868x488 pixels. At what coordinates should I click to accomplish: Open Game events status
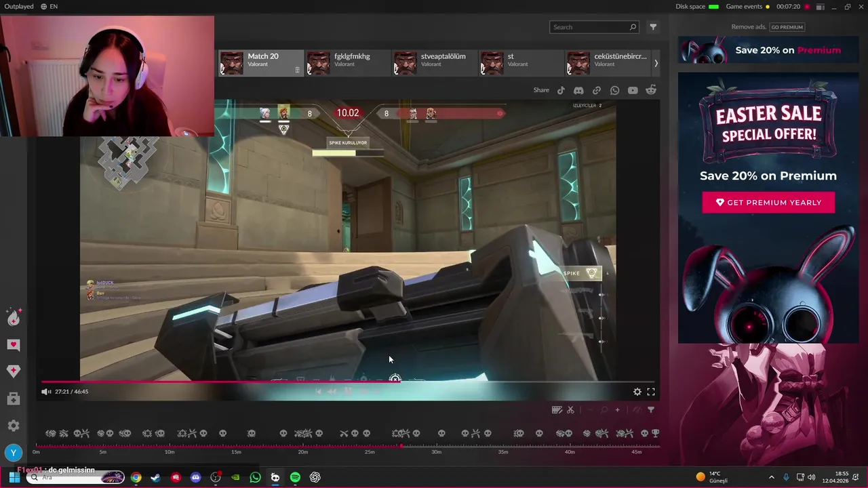point(748,7)
